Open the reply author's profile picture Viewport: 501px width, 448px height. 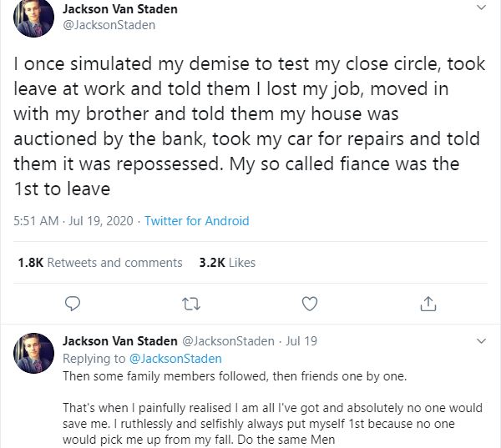(34, 353)
